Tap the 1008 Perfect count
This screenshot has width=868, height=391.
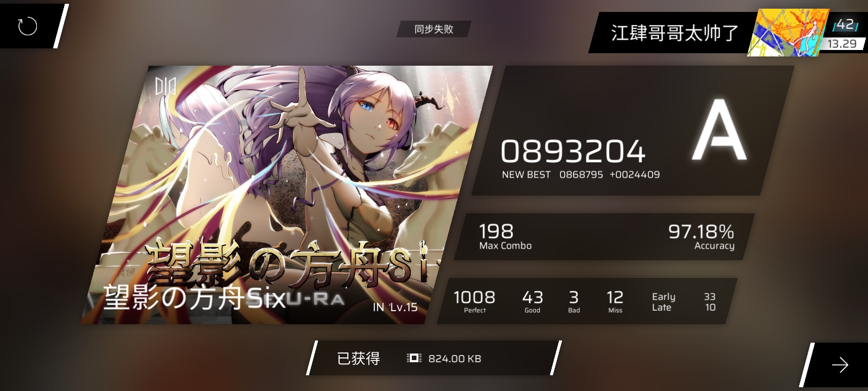click(474, 301)
